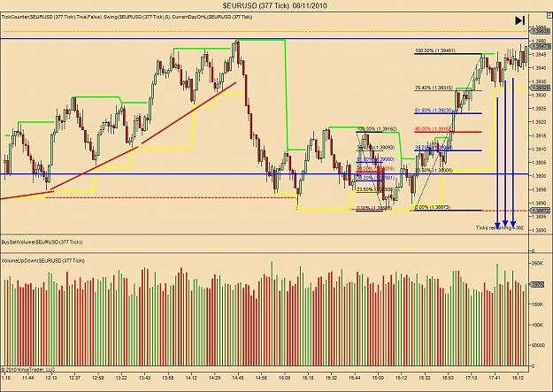Image resolution: width=553 pixels, height=392 pixels.
Task: Click the 1.39328 price marker on axis
Action: click(541, 88)
